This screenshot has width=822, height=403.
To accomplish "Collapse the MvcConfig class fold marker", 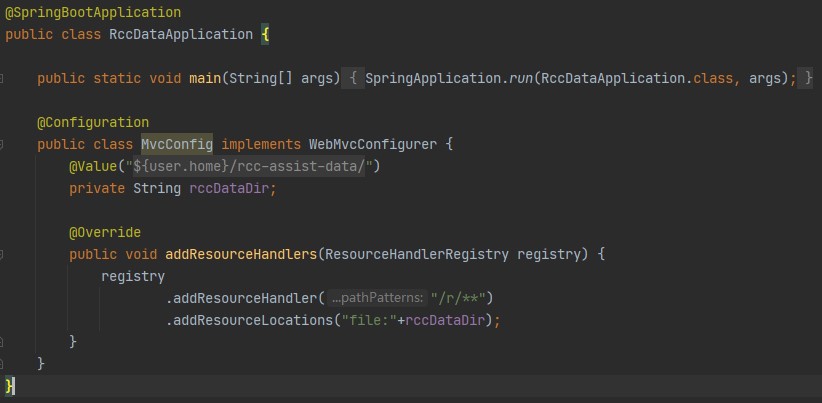I will [x=6, y=144].
